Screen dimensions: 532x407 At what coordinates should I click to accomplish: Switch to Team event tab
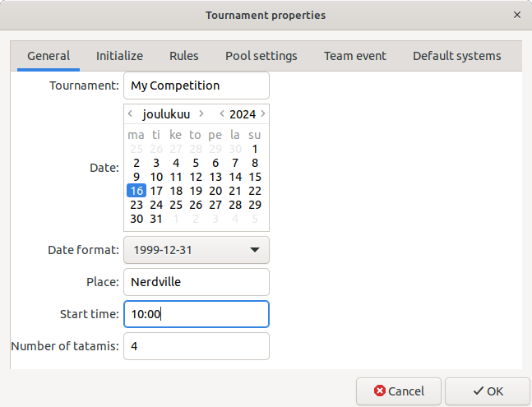[354, 56]
